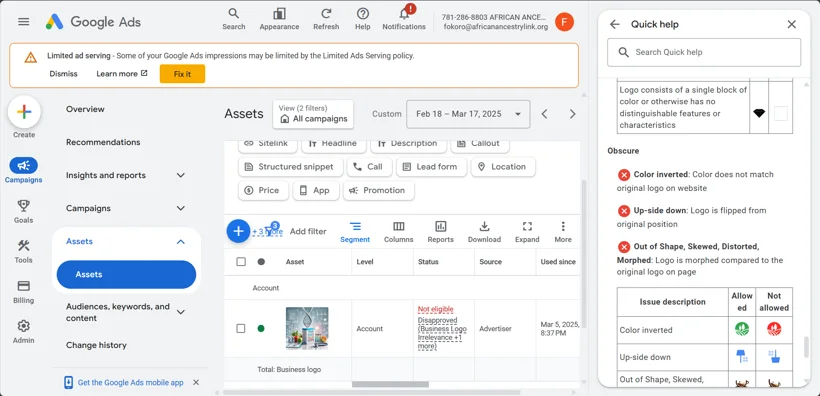Filter by Promotion asset type

[379, 190]
